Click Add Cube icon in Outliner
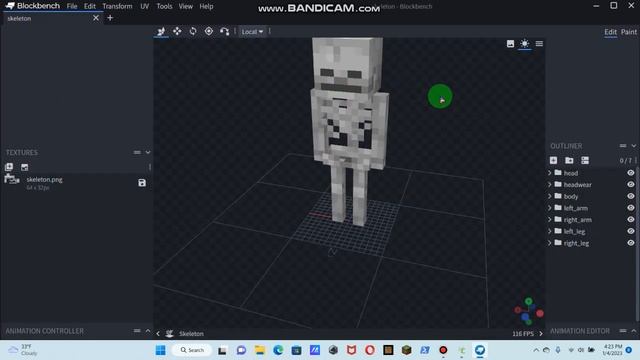This screenshot has width=640, height=360. [553, 160]
